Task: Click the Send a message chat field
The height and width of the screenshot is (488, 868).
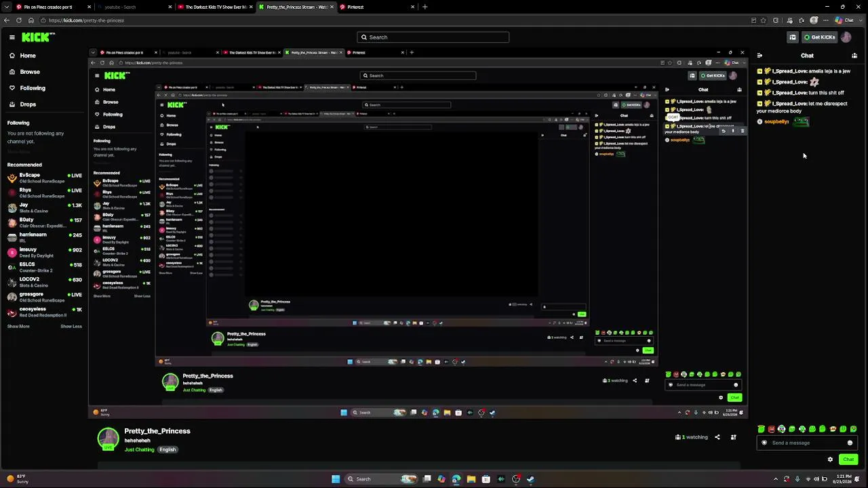Action: click(807, 443)
